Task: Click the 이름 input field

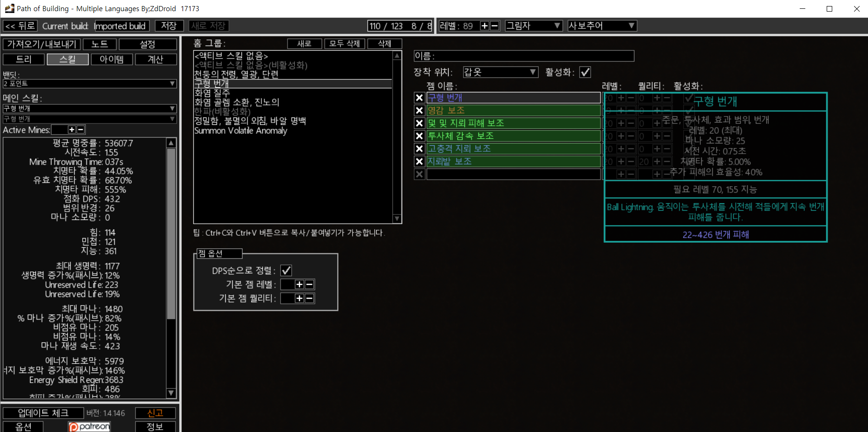Action: pos(524,56)
